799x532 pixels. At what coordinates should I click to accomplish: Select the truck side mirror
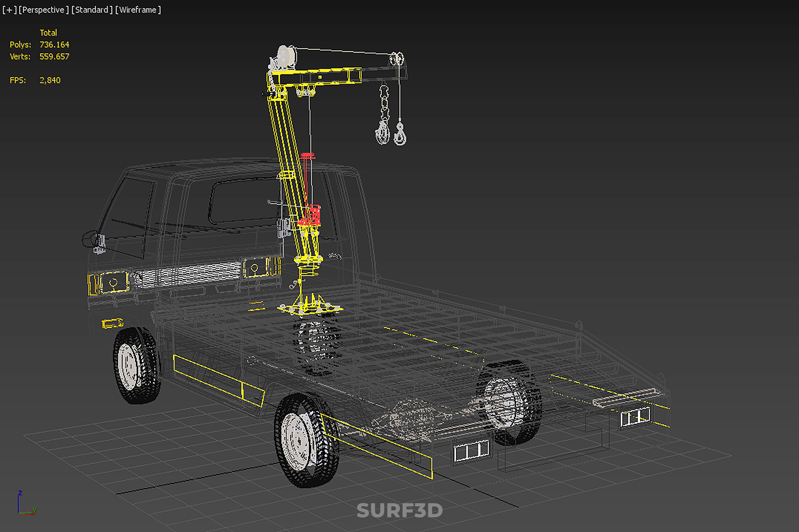(92, 241)
